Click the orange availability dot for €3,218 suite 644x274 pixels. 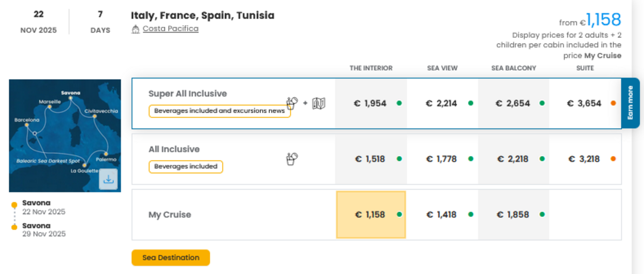coord(613,159)
